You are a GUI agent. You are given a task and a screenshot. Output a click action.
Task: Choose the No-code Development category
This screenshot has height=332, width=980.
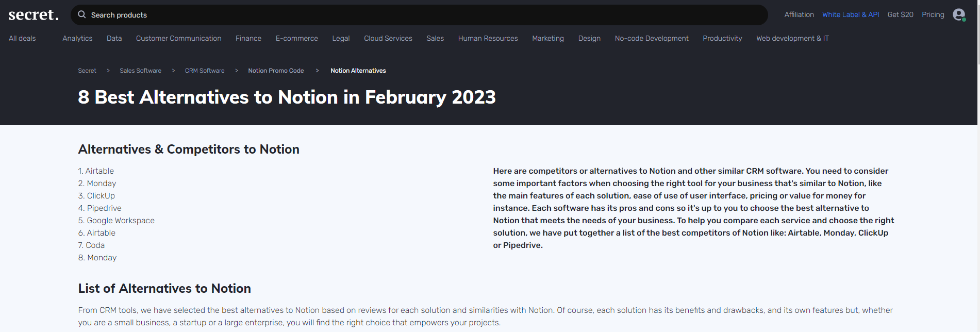coord(652,38)
